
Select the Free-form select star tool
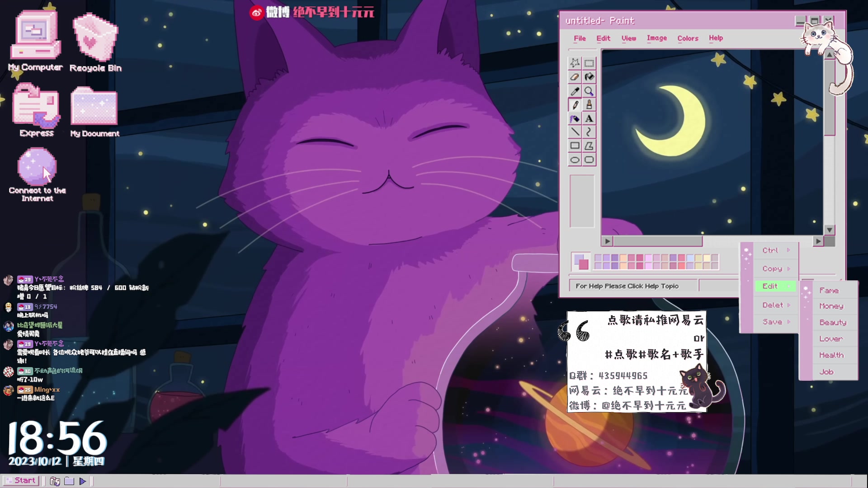click(x=575, y=63)
